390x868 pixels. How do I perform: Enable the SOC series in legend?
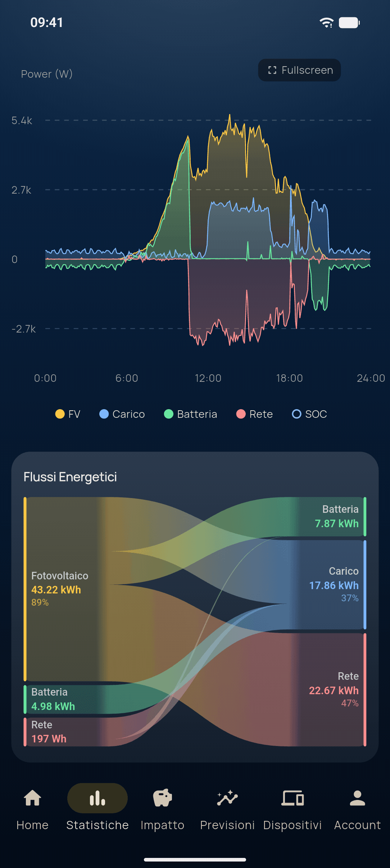309,414
